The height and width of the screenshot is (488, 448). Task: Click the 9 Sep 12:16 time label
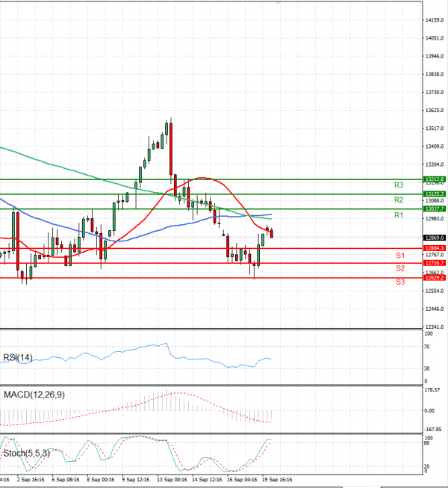[136, 480]
